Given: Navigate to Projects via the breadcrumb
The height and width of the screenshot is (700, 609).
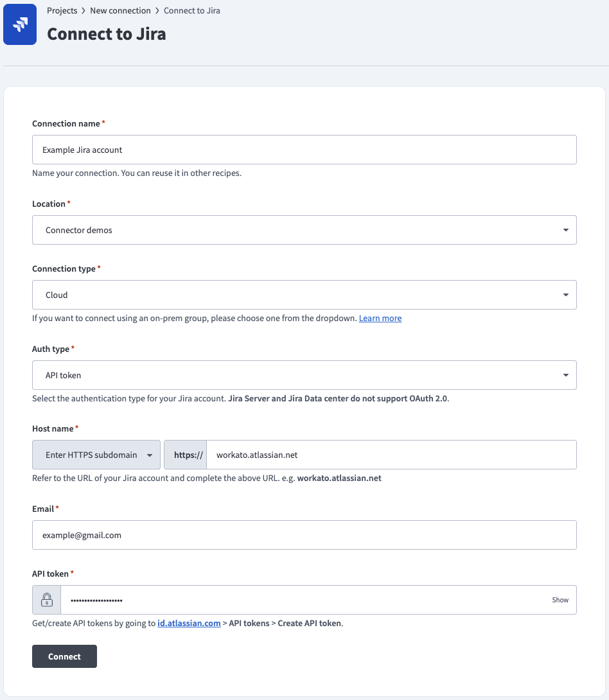Looking at the screenshot, I should coord(62,10).
